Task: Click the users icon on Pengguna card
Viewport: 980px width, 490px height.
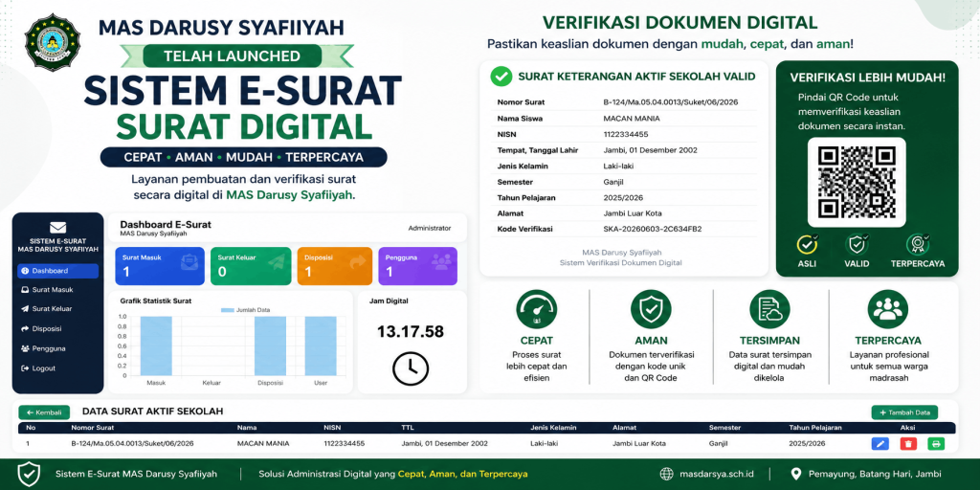Action: pos(441,262)
